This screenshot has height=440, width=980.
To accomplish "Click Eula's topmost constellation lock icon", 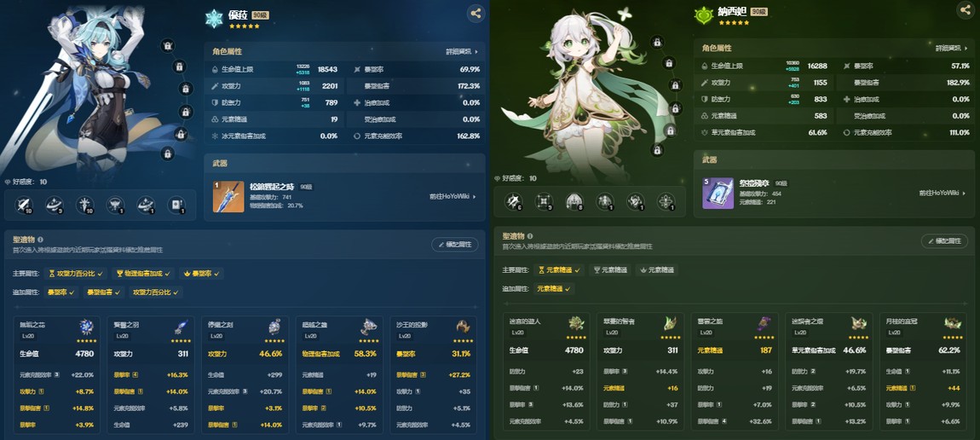I will (167, 45).
